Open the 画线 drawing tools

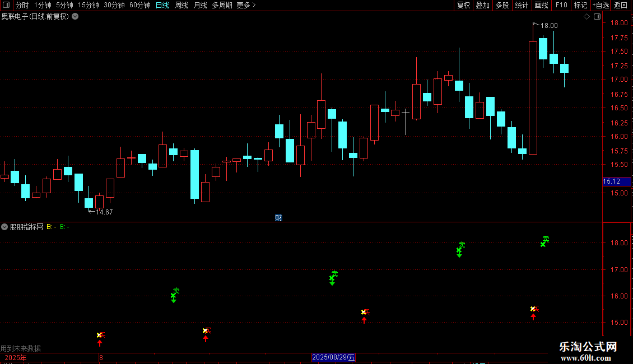[541, 5]
